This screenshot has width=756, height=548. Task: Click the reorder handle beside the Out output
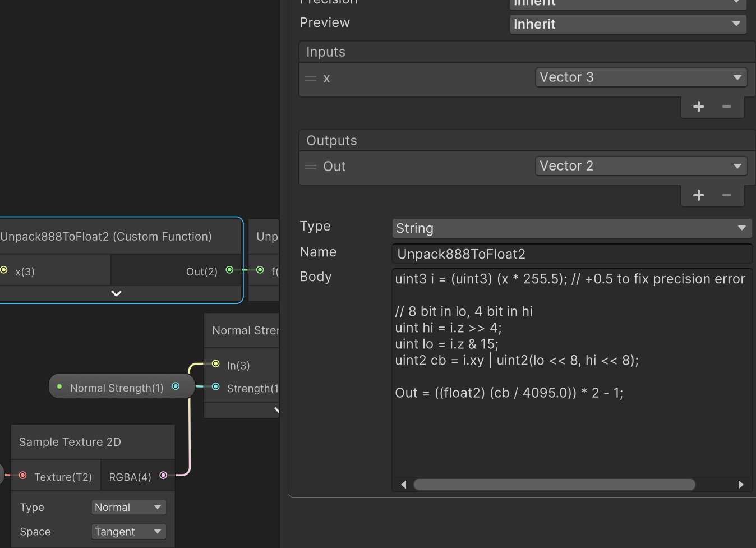tap(311, 167)
